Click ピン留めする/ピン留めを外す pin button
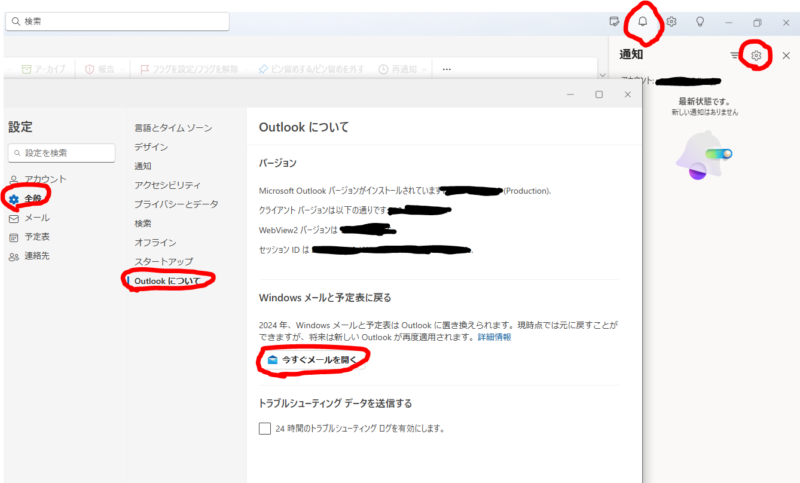The height and width of the screenshot is (483, 800). click(x=311, y=69)
